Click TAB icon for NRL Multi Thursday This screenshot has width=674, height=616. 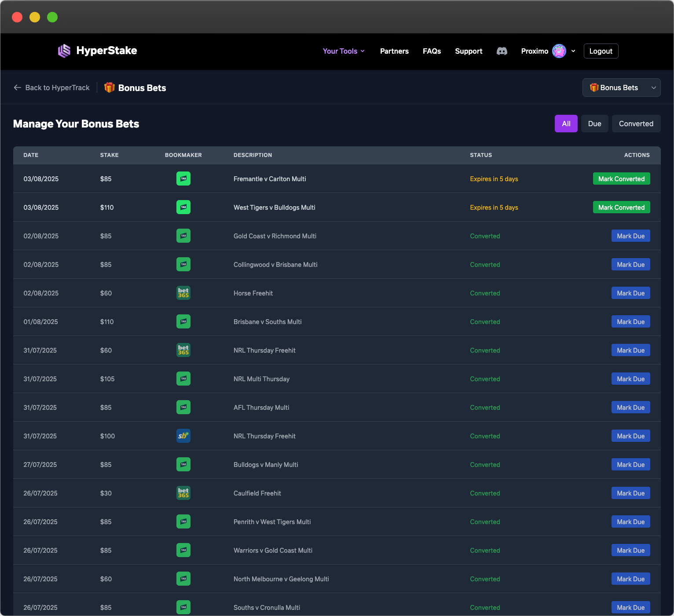(x=183, y=379)
